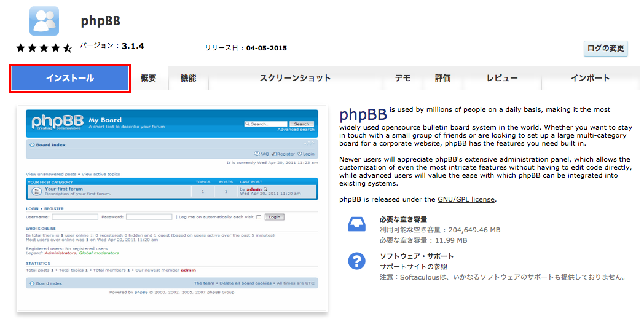Image resolution: width=644 pixels, height=319 pixels.
Task: Click the disk space inbox icon
Action: click(357, 225)
